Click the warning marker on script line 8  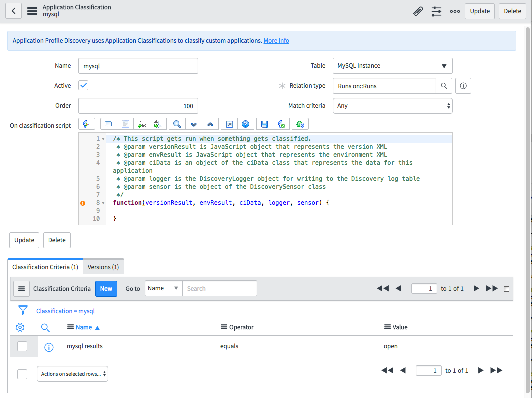(x=83, y=203)
